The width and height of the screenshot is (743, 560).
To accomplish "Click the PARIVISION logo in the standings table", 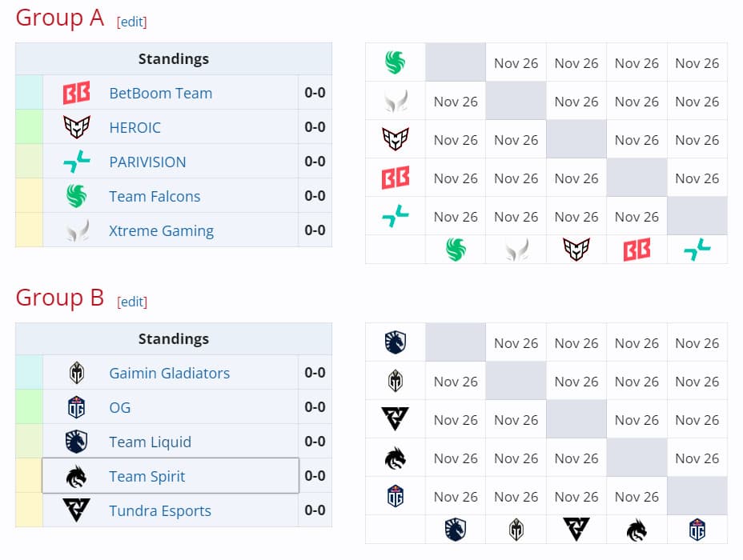I will [77, 162].
